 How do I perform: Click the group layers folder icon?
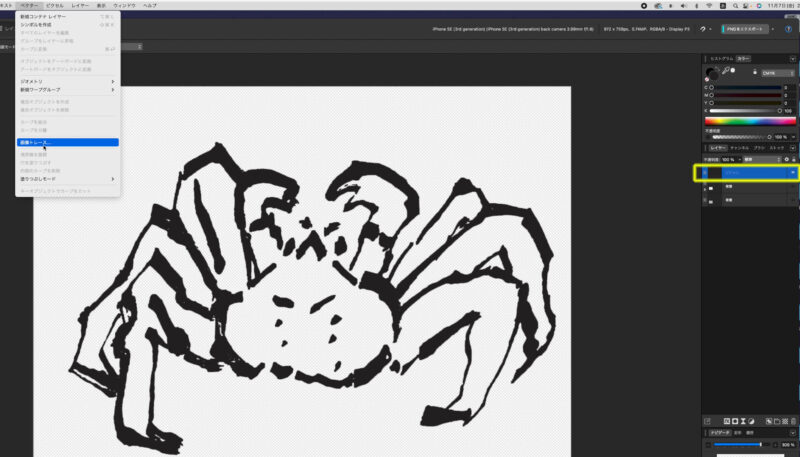click(777, 421)
